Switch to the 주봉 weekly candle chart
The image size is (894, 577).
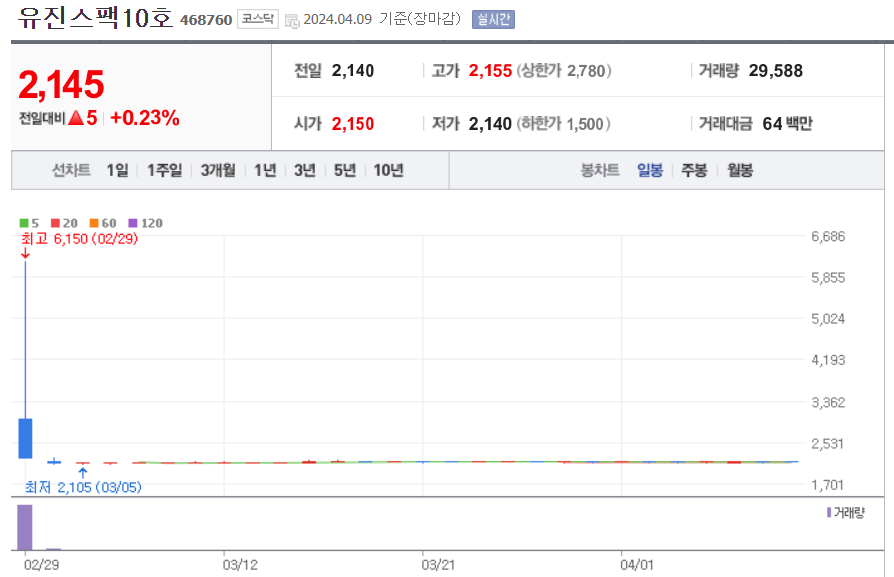(x=694, y=170)
